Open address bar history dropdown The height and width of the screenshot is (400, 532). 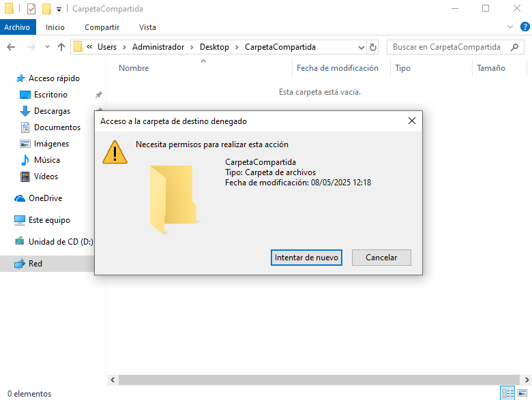(361, 47)
